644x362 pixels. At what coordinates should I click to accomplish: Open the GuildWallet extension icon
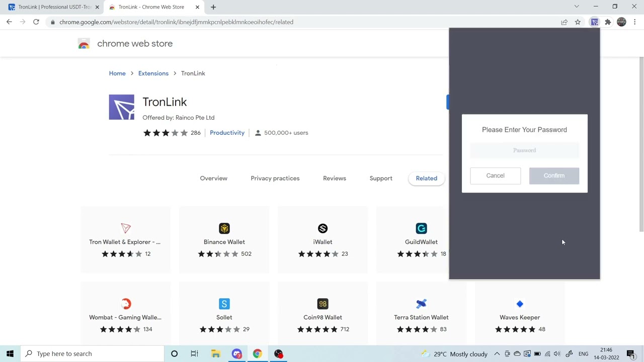421,228
